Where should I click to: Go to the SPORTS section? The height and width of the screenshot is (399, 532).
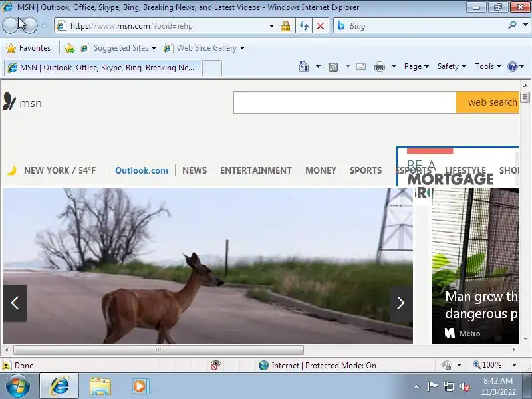(366, 170)
